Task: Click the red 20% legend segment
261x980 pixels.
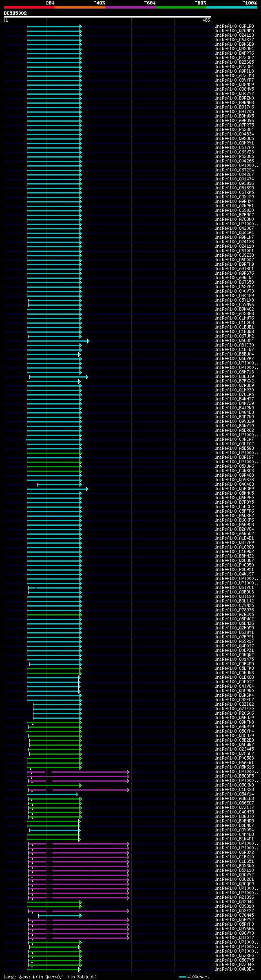Action: coord(29,7)
